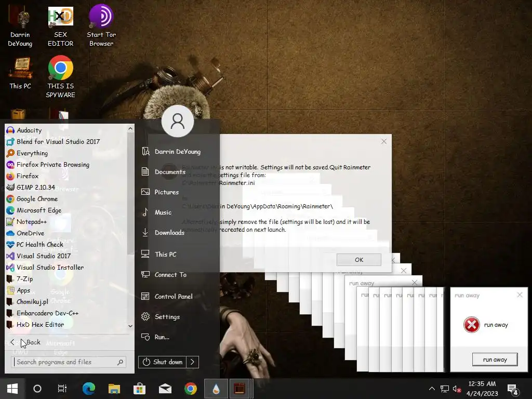Open Audacity from the programs list

tap(66, 130)
